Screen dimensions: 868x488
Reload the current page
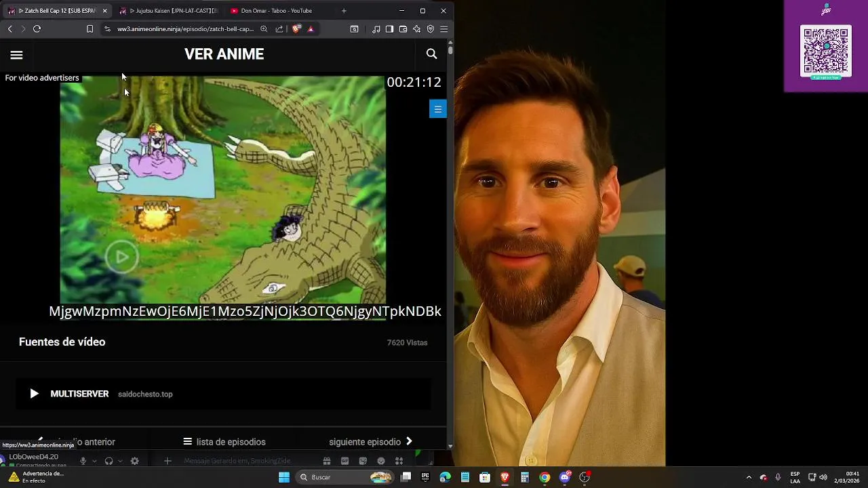point(37,29)
